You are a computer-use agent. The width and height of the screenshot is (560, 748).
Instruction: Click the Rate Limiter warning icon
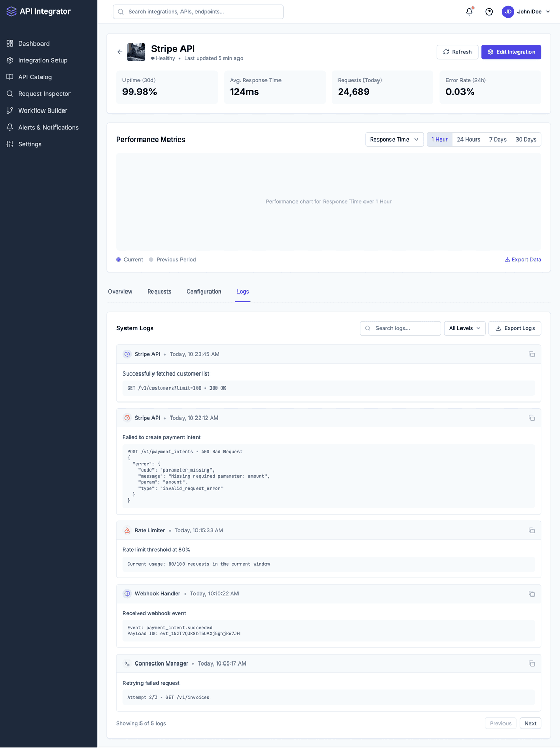click(127, 530)
